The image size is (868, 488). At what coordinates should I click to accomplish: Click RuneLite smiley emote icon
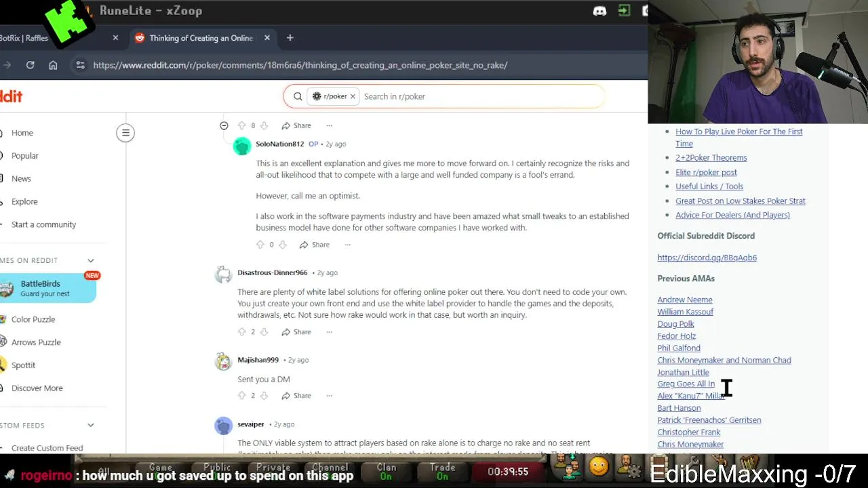pyautogui.click(x=598, y=467)
